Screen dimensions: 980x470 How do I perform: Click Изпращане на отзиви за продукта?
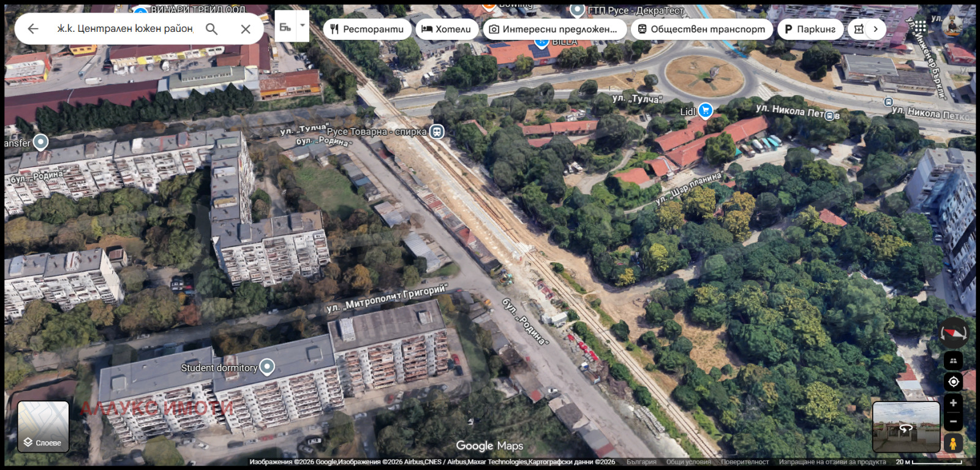point(832,462)
